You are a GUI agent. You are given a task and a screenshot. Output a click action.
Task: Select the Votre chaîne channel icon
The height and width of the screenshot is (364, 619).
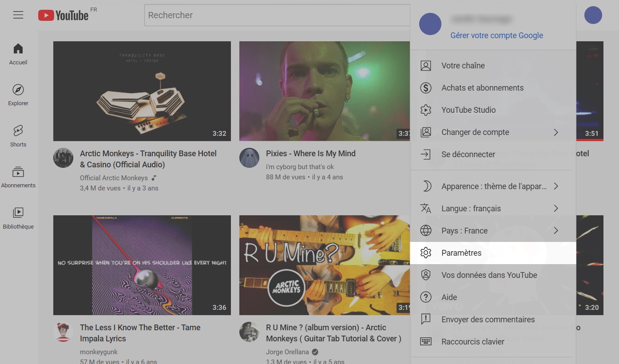pos(426,65)
